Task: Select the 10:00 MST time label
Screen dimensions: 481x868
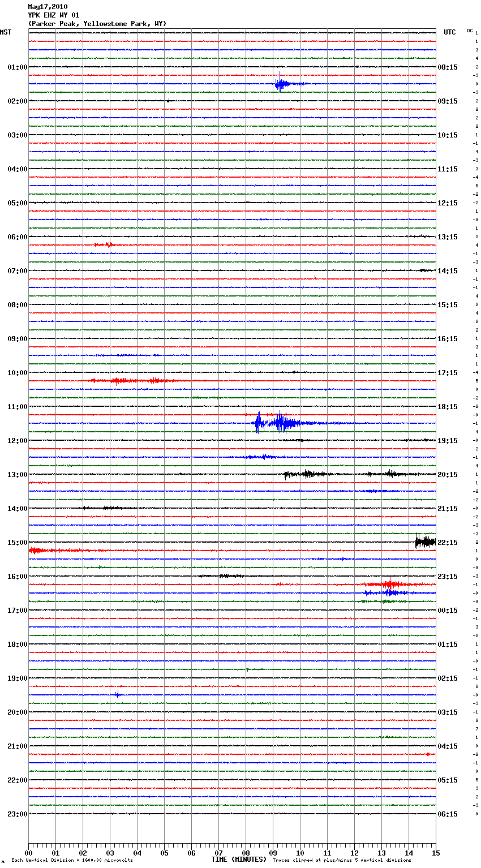Action: 17,373
